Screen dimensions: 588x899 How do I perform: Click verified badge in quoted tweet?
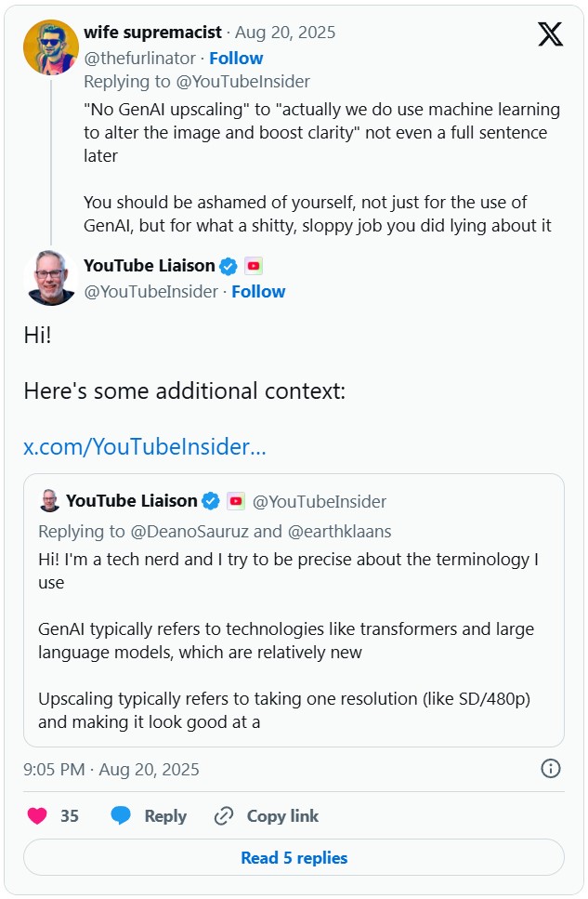211,501
